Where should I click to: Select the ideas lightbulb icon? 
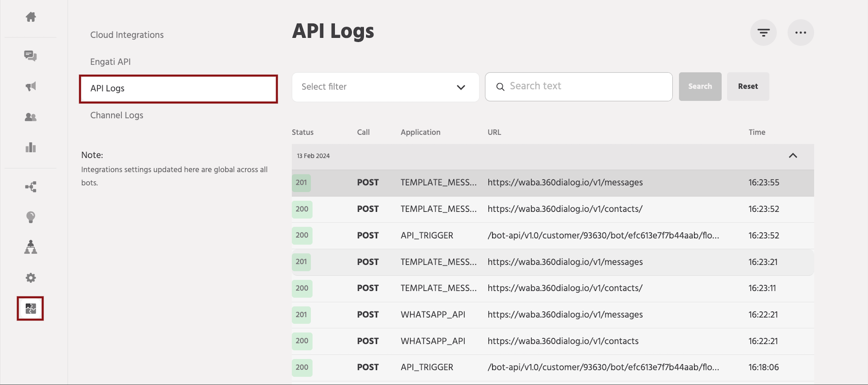click(30, 217)
